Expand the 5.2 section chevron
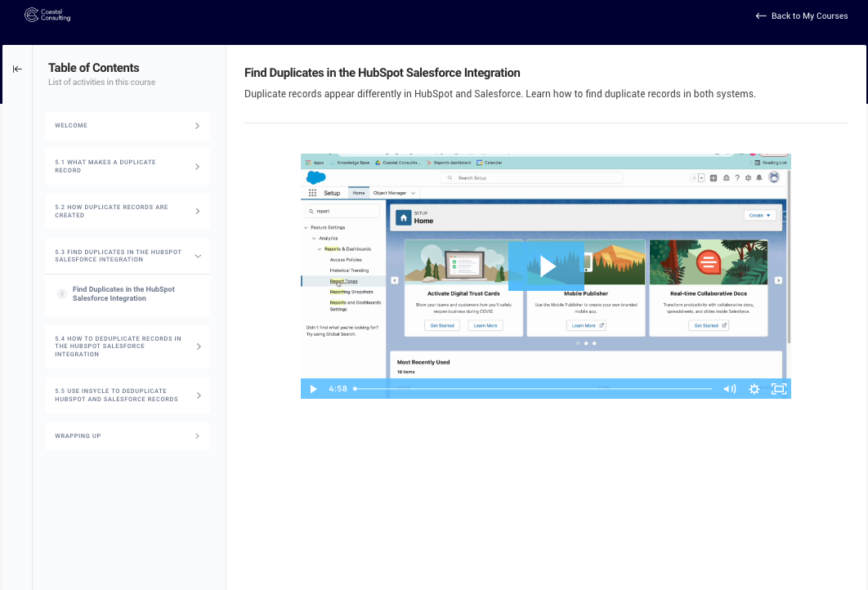Screen dimensions: 868x590 pos(197,211)
